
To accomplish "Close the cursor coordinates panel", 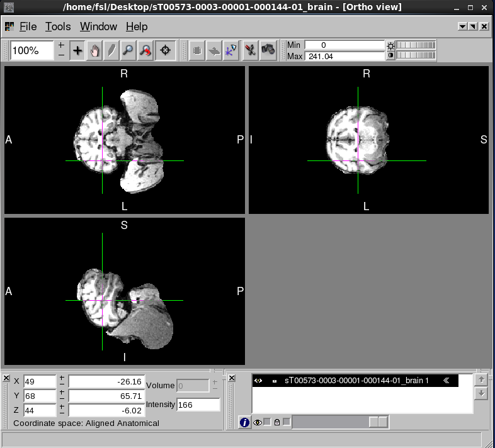I will pos(6,378).
